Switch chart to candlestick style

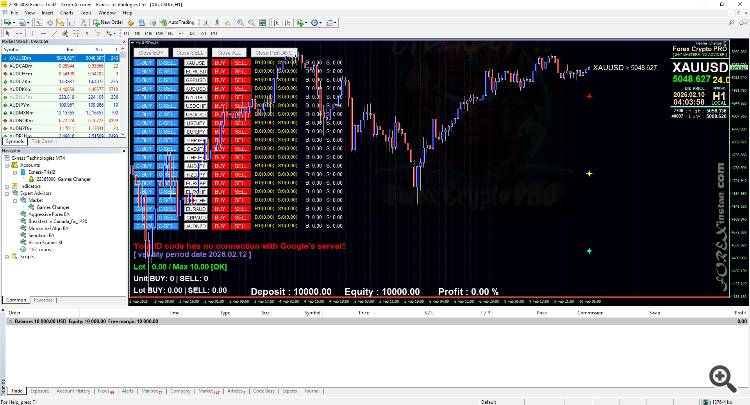(x=217, y=22)
